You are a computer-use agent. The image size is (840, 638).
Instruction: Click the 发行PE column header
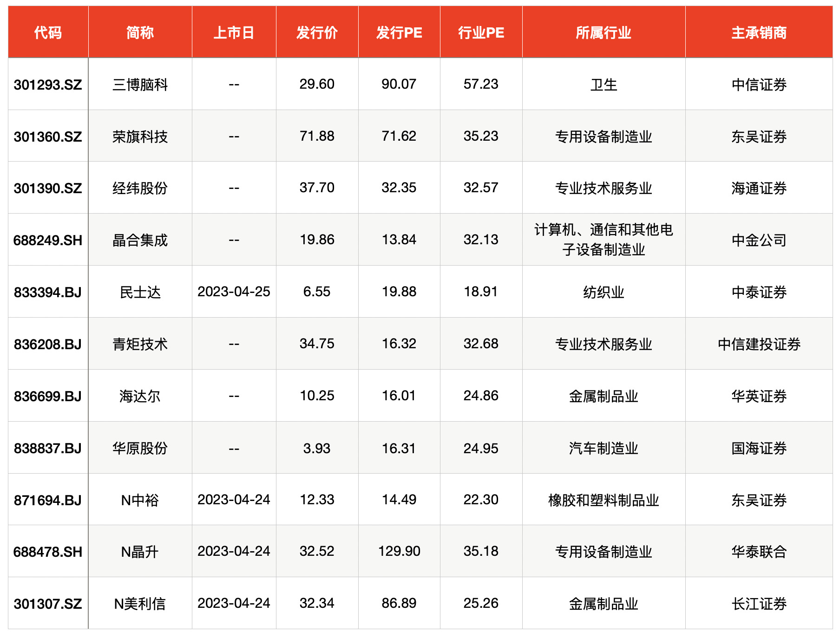coord(399,33)
